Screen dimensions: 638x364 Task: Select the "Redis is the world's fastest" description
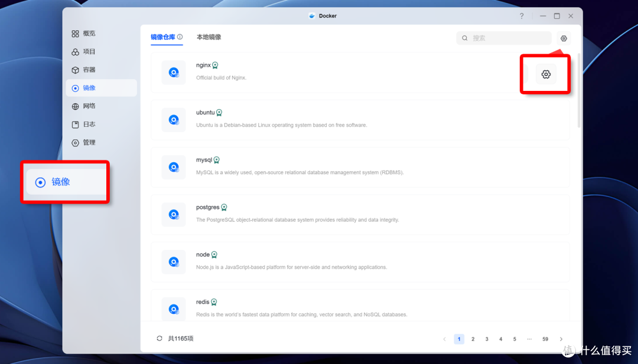(x=301, y=314)
